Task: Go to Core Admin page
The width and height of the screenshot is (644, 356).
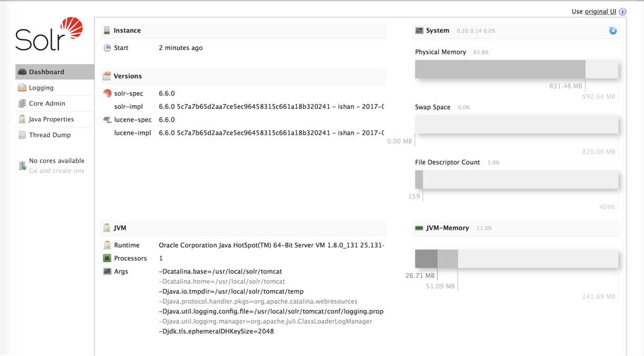Action: [47, 103]
